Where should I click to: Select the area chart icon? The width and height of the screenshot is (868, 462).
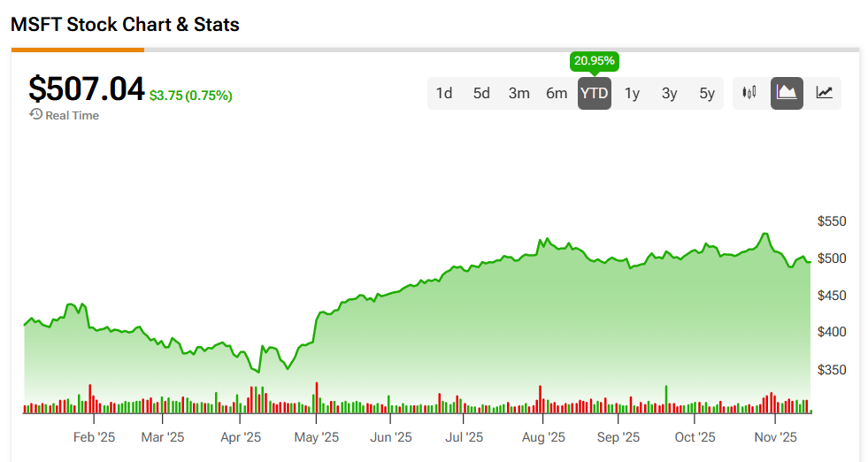tap(787, 93)
